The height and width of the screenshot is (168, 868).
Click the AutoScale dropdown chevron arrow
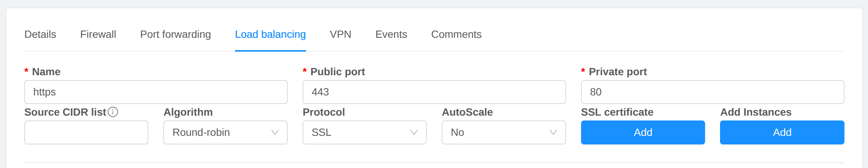[x=553, y=132]
